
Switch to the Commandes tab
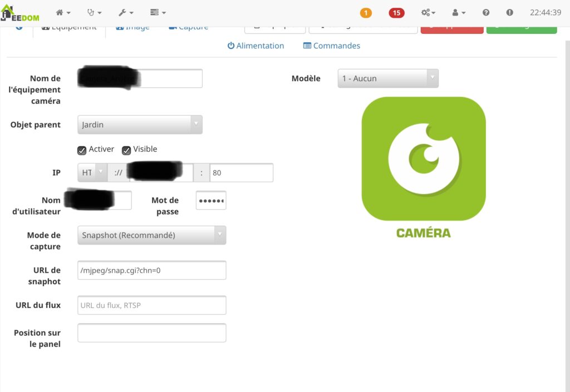[332, 46]
